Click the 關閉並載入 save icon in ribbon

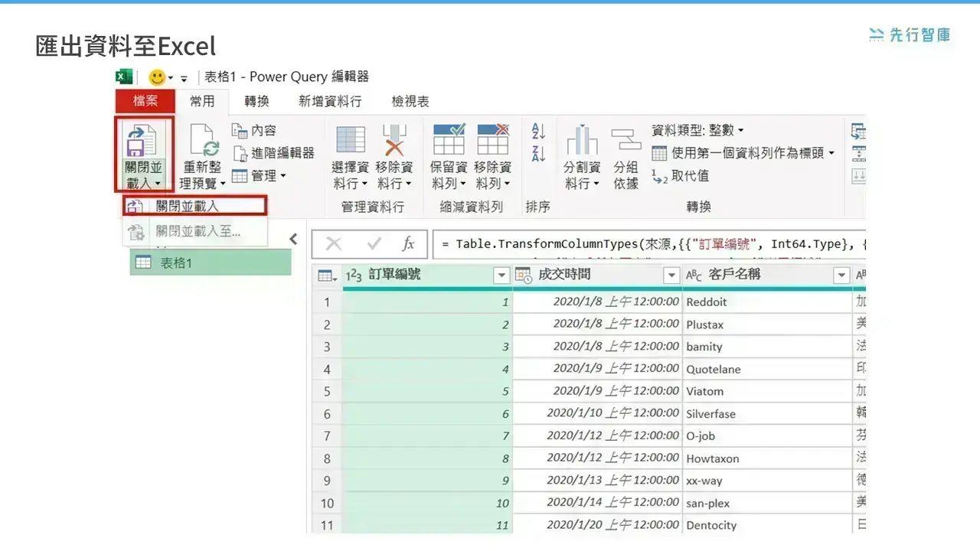tap(140, 139)
